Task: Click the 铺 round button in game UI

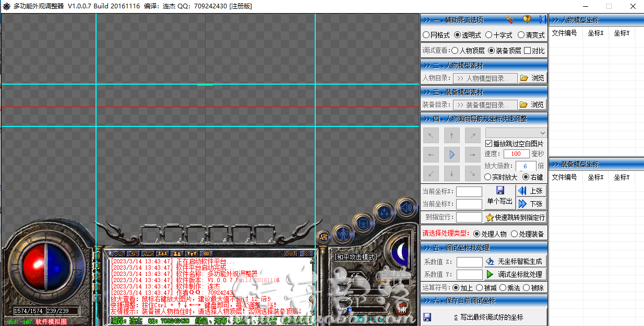Action: [x=402, y=309]
